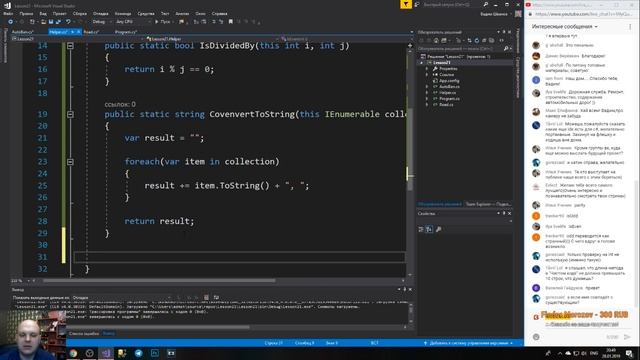
Task: Collapse CovenvertToString method at line 19
Action: pyautogui.click(x=70, y=114)
